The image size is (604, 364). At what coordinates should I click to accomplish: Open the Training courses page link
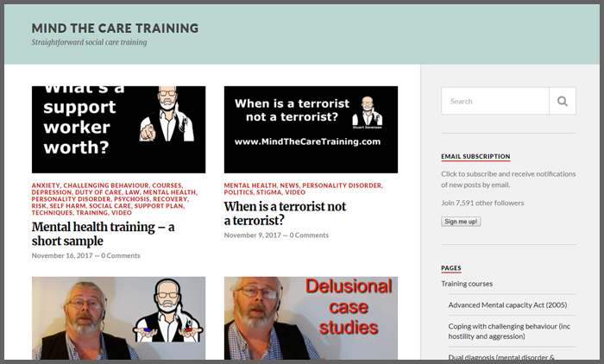point(467,284)
